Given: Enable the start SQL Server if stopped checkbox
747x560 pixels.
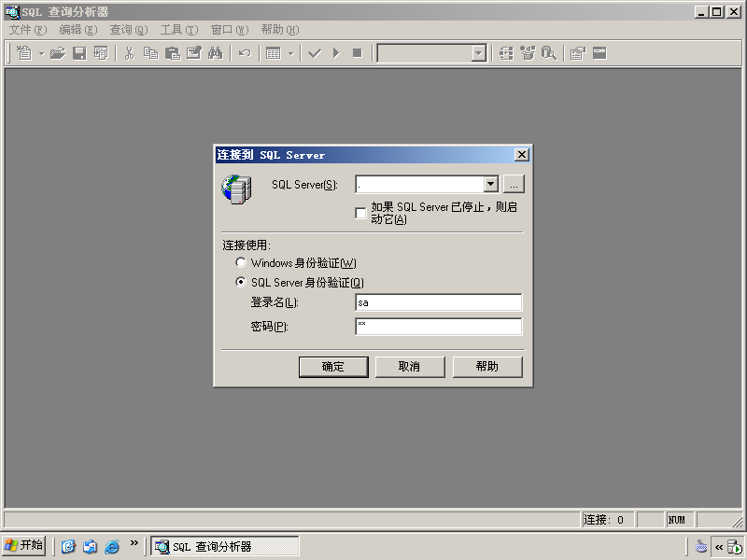Looking at the screenshot, I should click(360, 213).
